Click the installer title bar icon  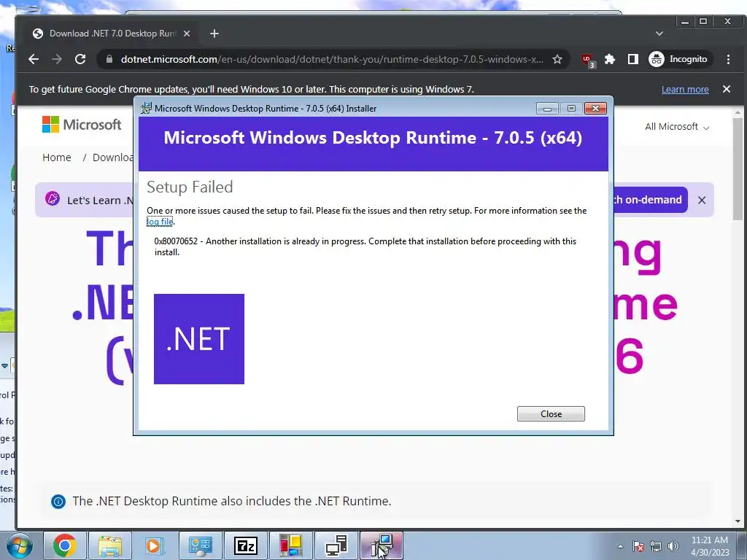(146, 108)
